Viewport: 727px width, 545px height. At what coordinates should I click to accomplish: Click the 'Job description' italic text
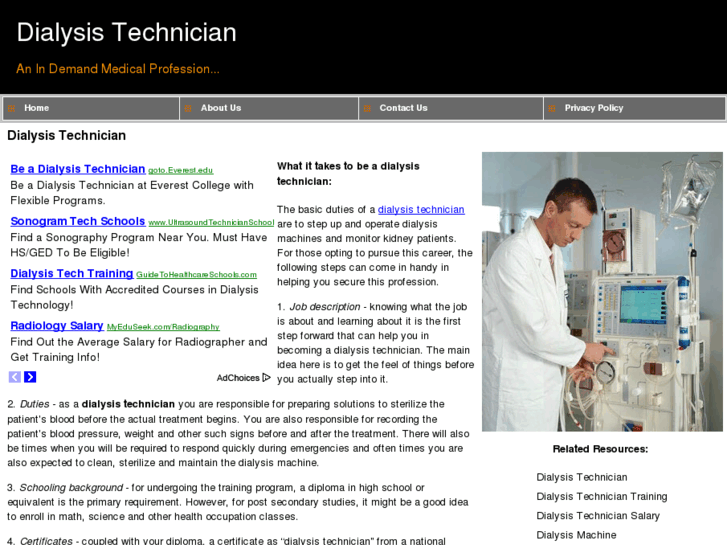pos(325,307)
